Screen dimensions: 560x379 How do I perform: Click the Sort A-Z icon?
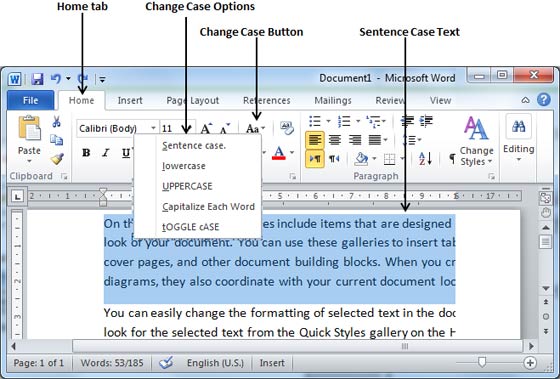coord(425,159)
